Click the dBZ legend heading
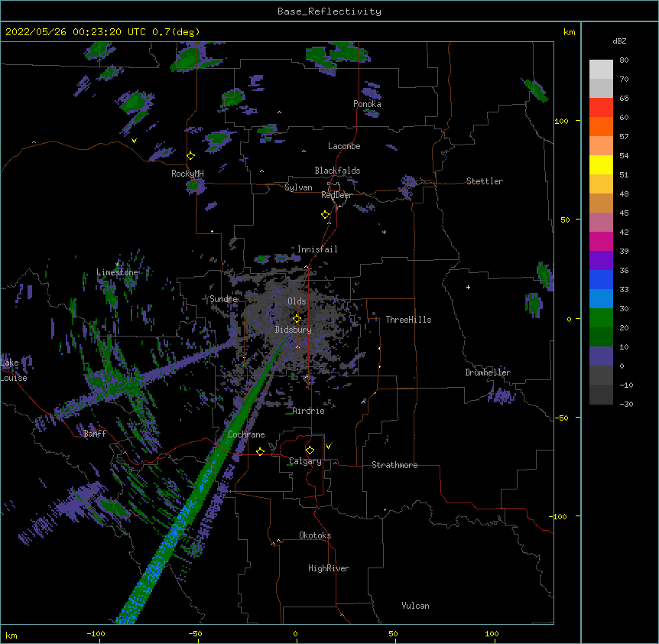This screenshot has height=644, width=659. pos(619,41)
